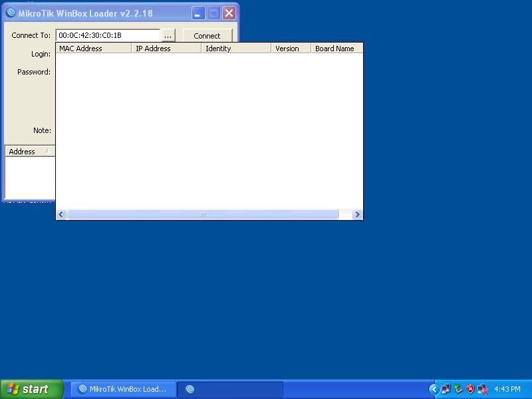Click the horizontal scrollbar thumb
This screenshot has width=532, height=399.
(x=203, y=214)
